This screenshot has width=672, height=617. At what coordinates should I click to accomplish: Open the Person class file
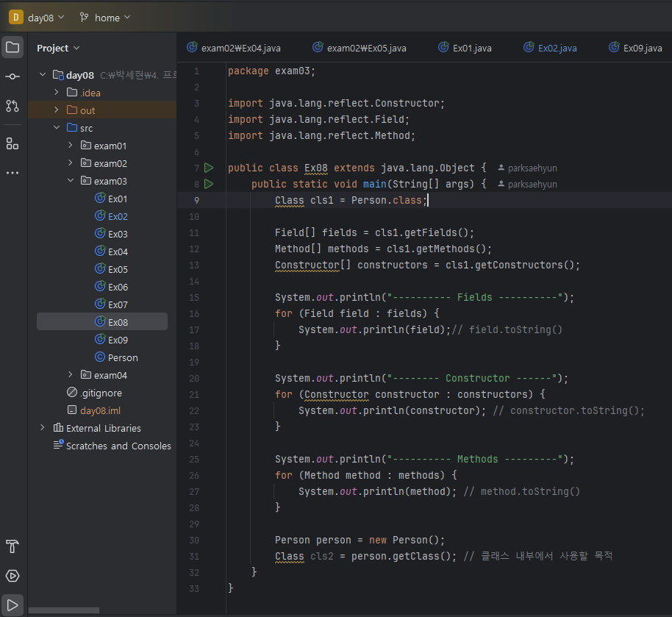point(122,357)
